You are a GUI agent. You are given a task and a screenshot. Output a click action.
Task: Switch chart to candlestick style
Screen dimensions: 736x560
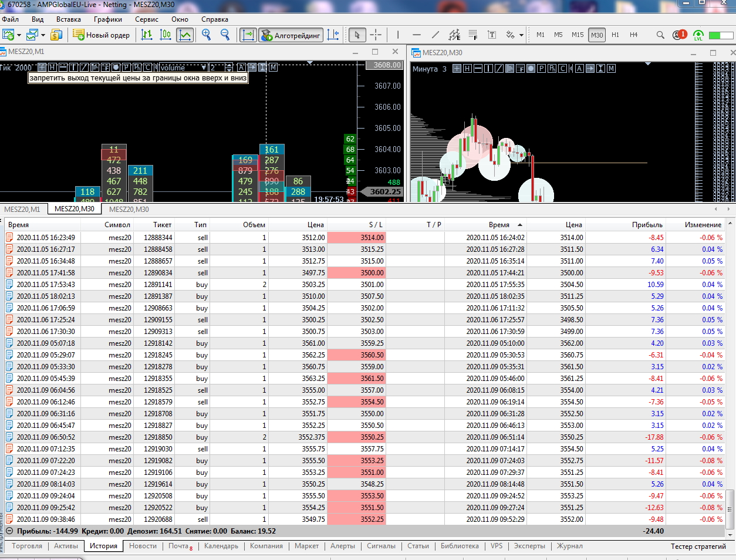pos(166,35)
